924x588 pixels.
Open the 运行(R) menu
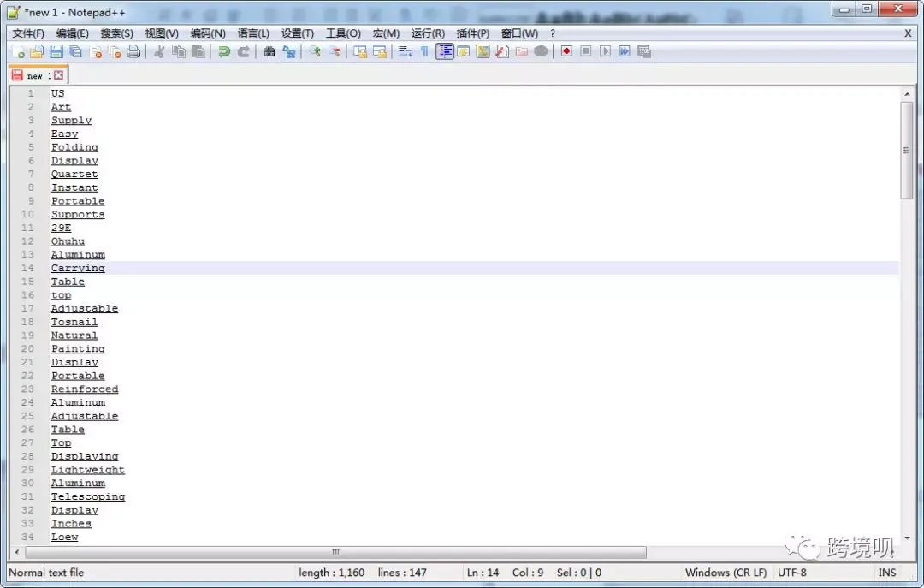tap(428, 33)
